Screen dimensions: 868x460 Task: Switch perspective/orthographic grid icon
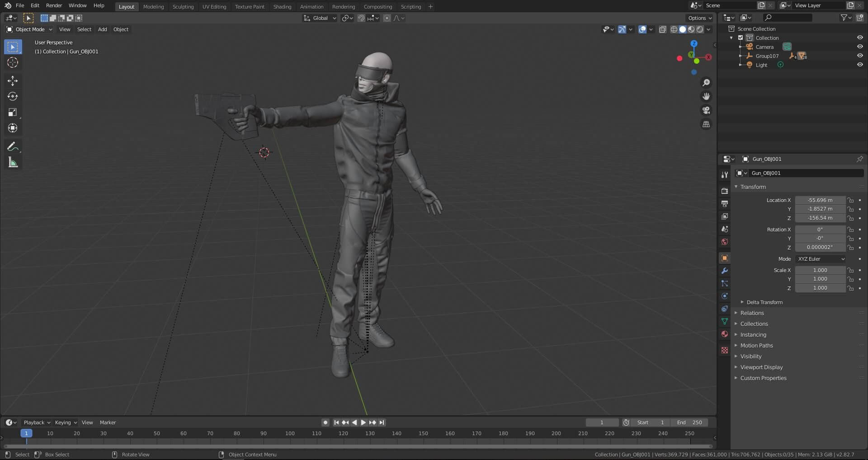(x=706, y=124)
